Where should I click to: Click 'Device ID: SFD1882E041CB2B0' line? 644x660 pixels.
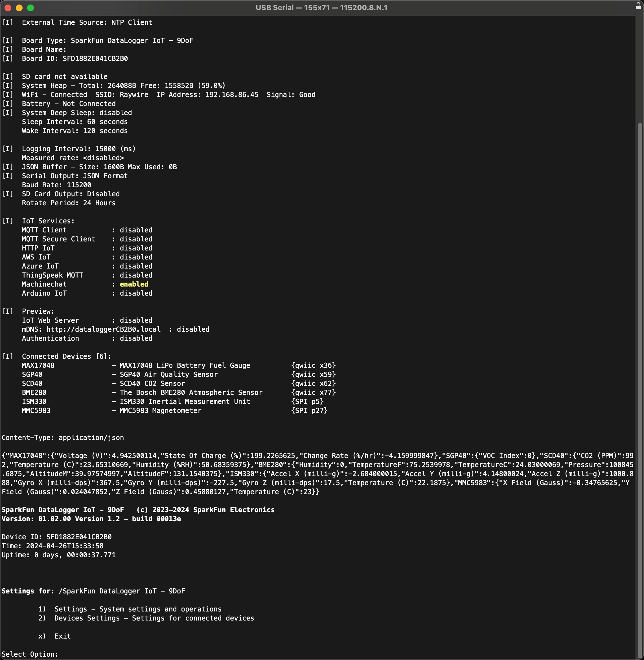(56, 537)
